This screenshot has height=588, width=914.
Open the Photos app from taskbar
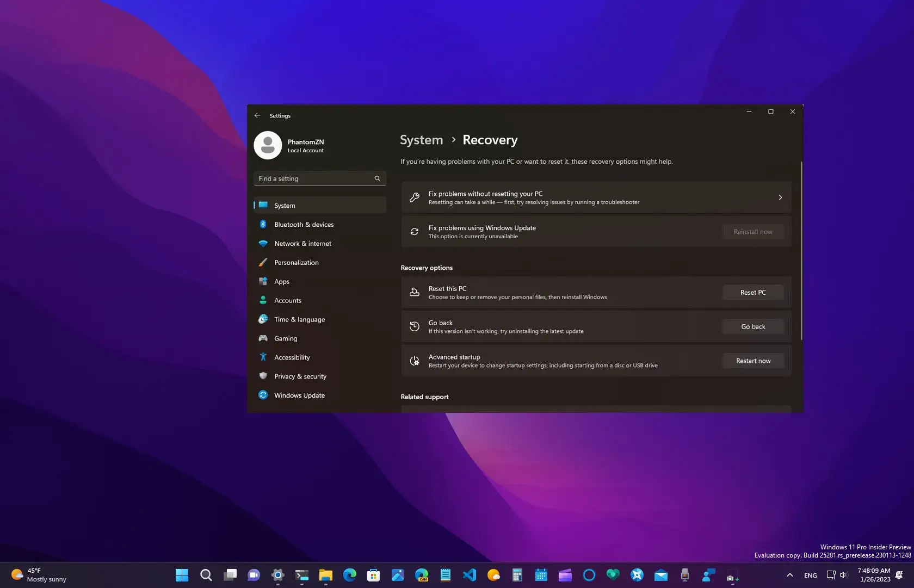[x=398, y=575]
